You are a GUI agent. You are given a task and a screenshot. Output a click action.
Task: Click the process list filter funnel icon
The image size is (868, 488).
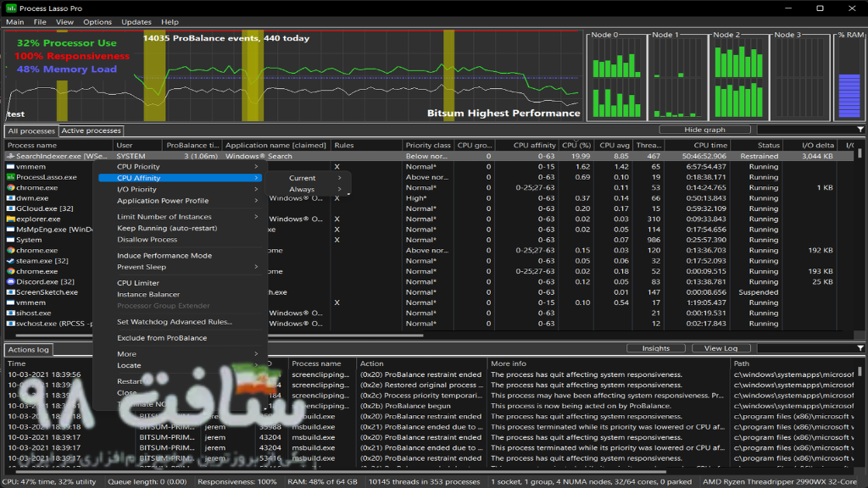(x=860, y=130)
